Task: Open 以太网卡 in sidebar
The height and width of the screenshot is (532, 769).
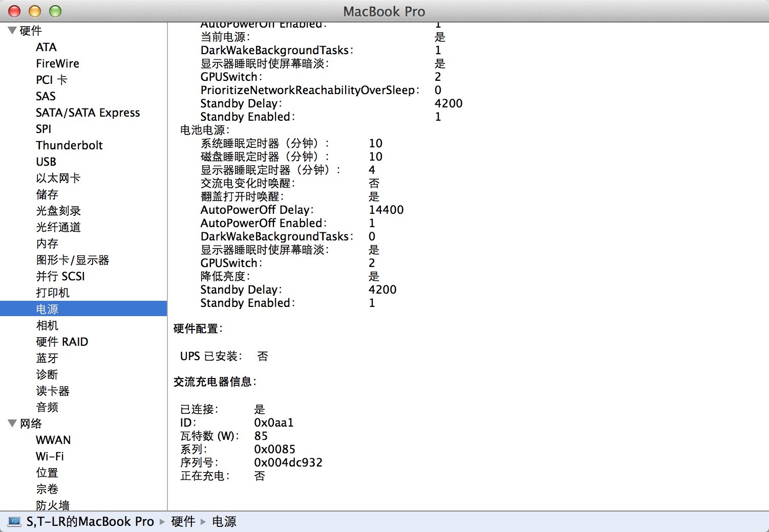Action: 58,178
